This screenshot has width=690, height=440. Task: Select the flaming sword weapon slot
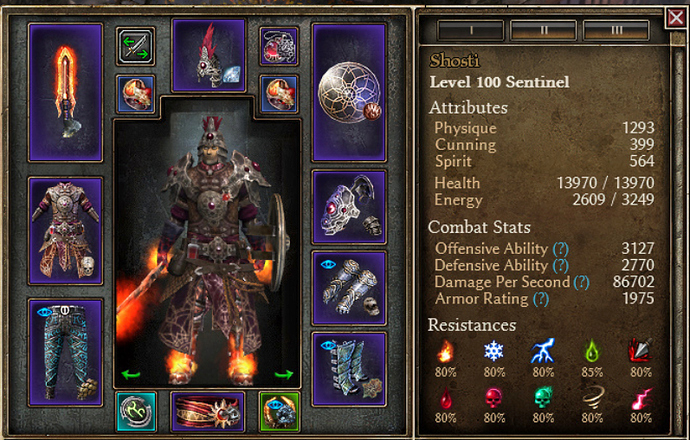coord(66,92)
